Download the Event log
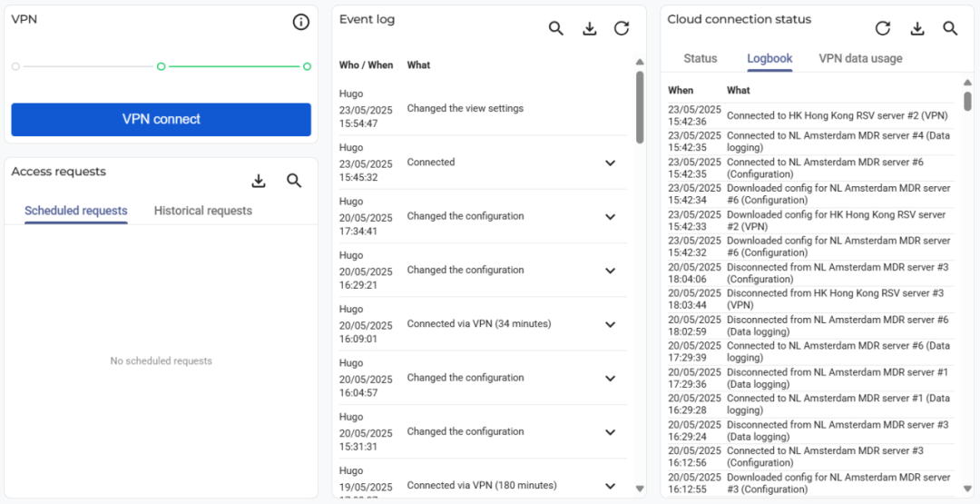The width and height of the screenshot is (980, 504). [x=589, y=29]
